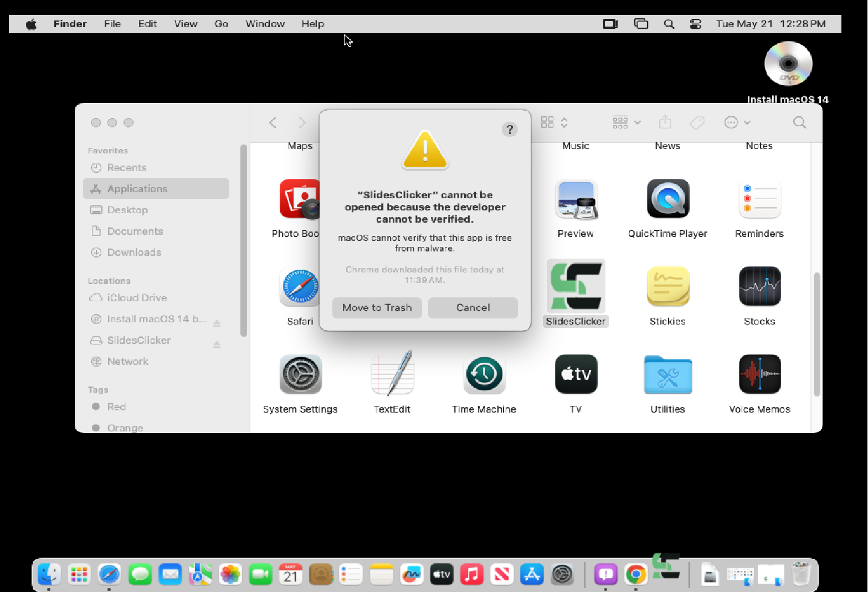The width and height of the screenshot is (868, 592).
Task: Eject the Install macOS 14 volume
Action: click(x=217, y=323)
